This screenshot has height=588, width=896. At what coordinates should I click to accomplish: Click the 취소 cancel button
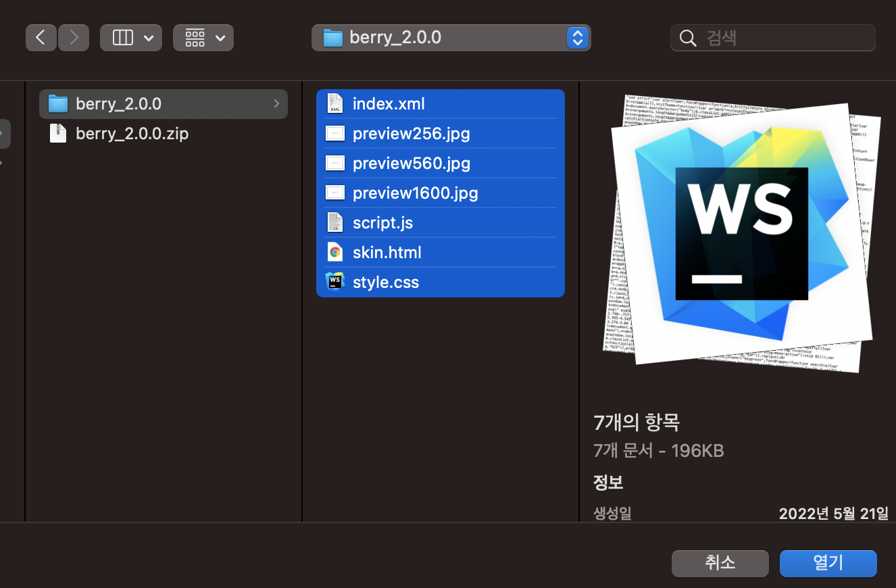[x=720, y=563]
